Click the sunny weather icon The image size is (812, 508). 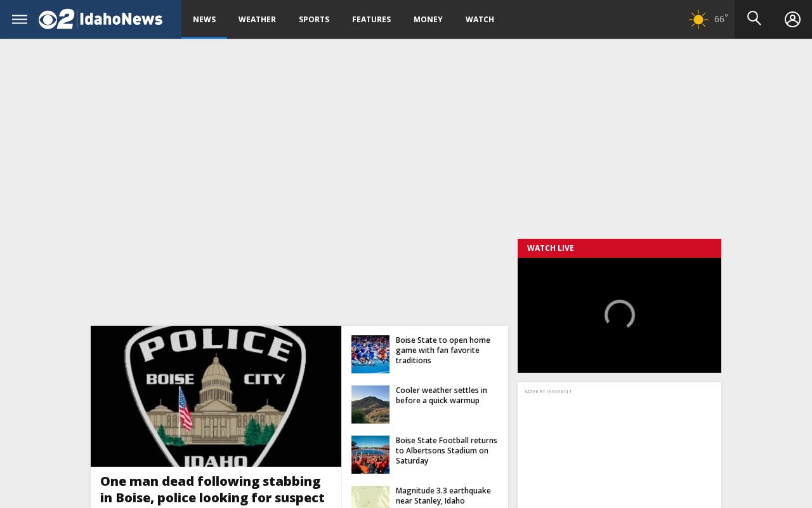point(698,19)
